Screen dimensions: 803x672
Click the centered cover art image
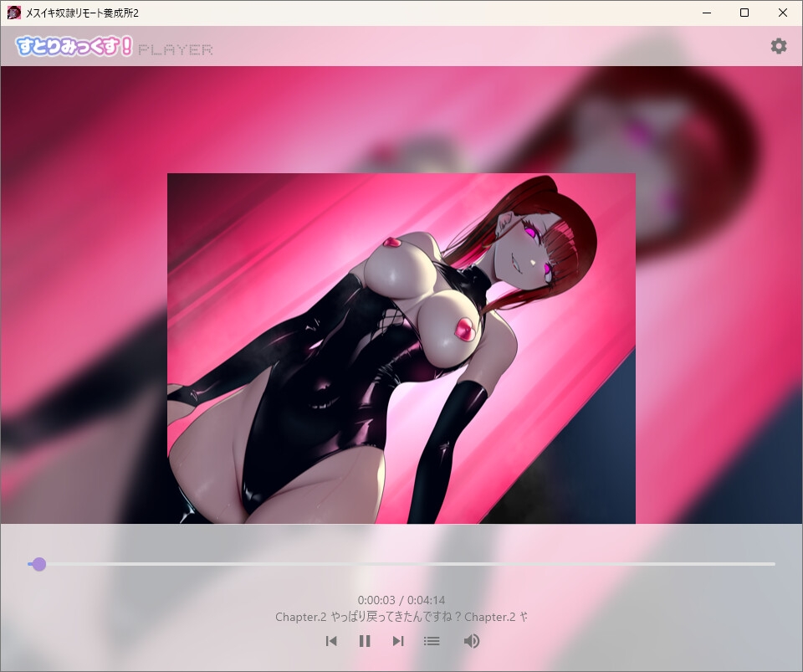(x=401, y=348)
